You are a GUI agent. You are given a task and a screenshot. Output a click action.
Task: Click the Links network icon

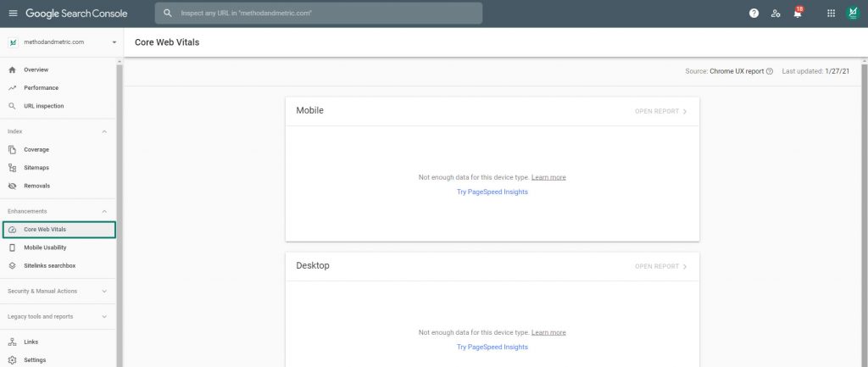click(x=12, y=342)
